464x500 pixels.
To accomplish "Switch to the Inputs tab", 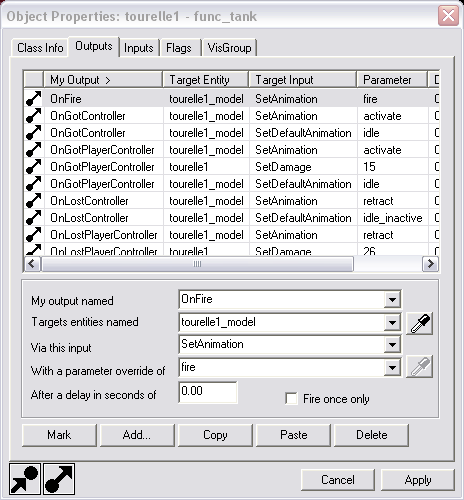I will pos(139,48).
